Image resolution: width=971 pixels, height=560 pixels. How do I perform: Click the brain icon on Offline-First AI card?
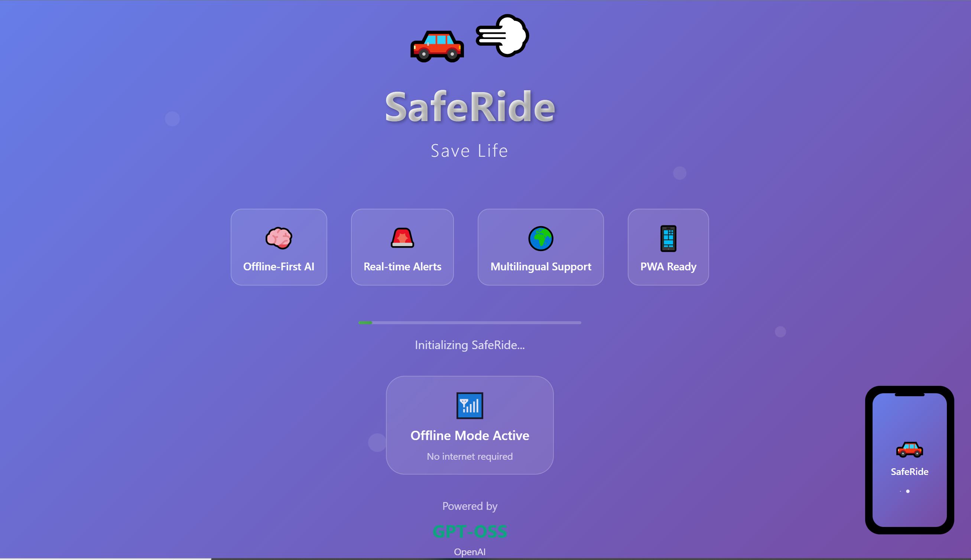[278, 238]
